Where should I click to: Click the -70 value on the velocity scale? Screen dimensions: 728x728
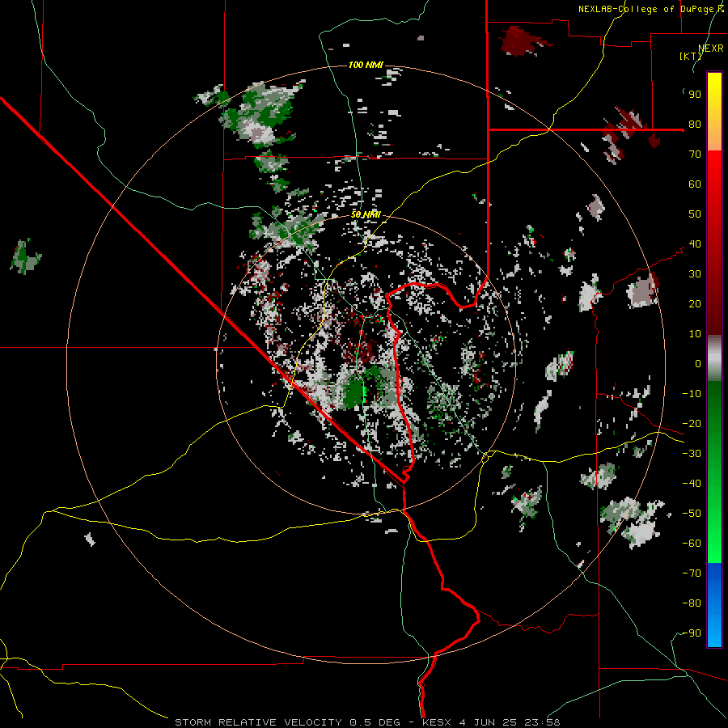[692, 574]
